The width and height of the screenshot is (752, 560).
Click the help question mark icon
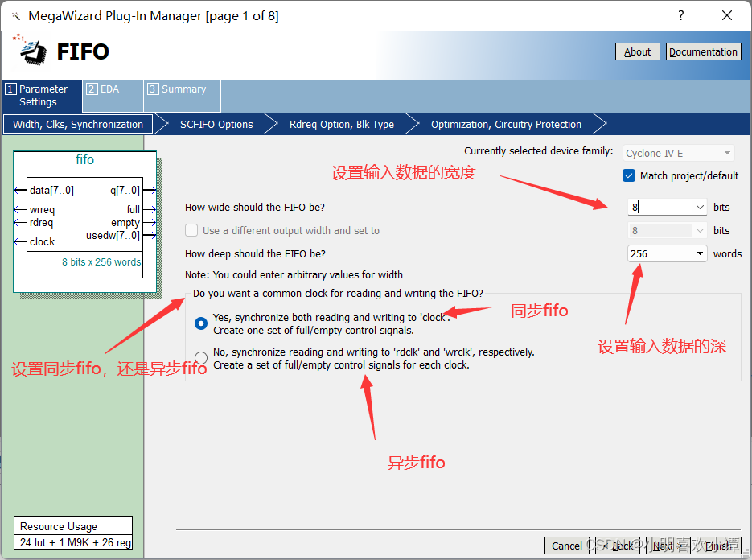pos(680,14)
